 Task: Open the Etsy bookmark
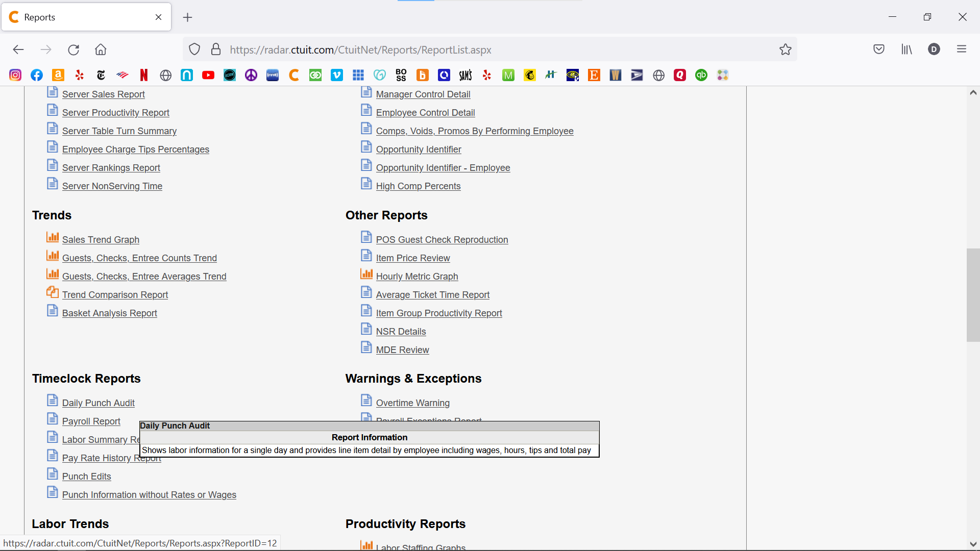click(594, 76)
